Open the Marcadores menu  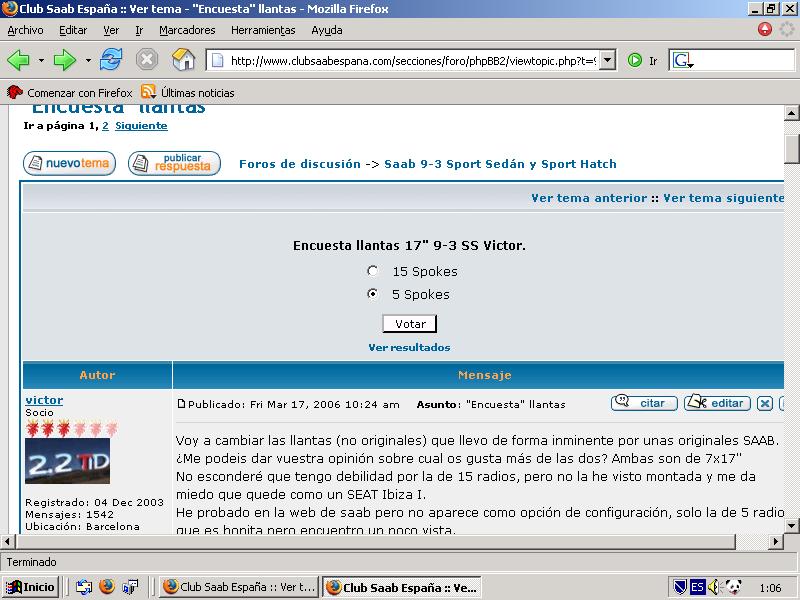[187, 30]
